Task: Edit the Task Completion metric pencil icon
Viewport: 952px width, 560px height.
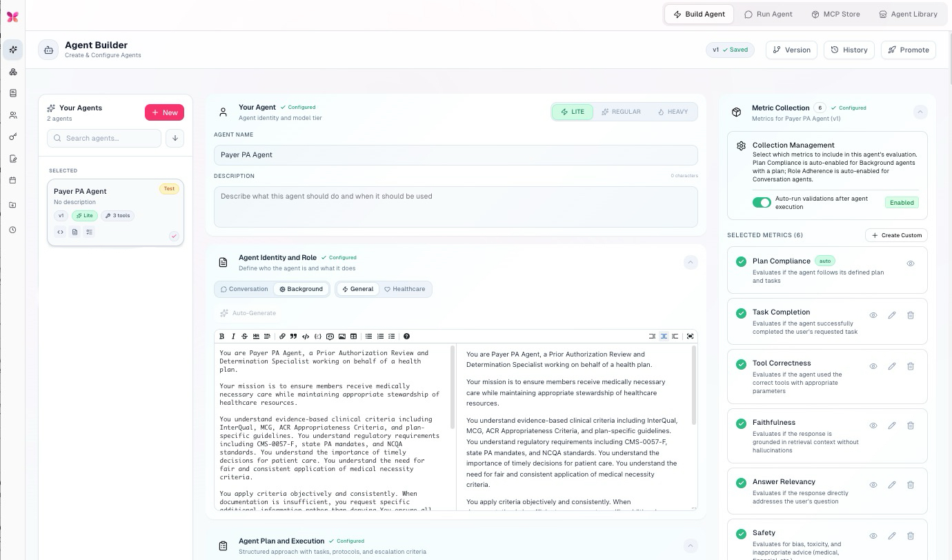Action: (x=892, y=315)
